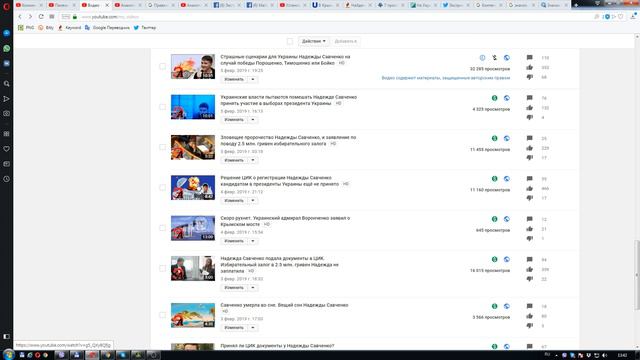The image size is (640, 360).
Task: Tick checkbox for Зловещее пророчество video
Action: (x=162, y=147)
